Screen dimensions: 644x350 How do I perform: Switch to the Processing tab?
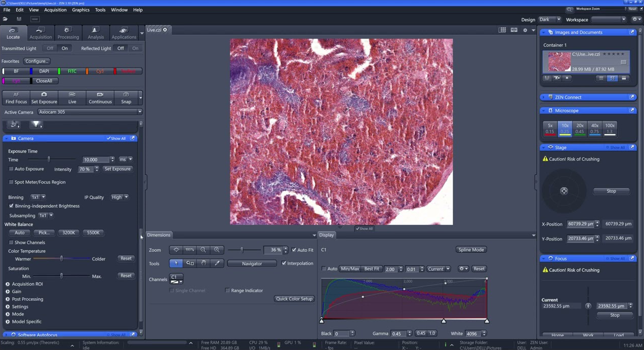point(68,33)
